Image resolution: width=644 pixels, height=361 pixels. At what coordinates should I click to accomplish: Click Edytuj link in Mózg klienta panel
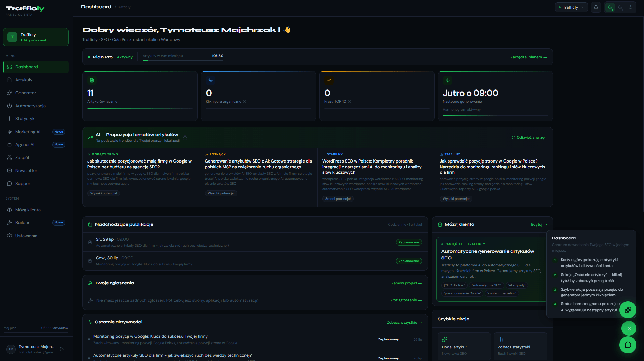click(x=539, y=225)
